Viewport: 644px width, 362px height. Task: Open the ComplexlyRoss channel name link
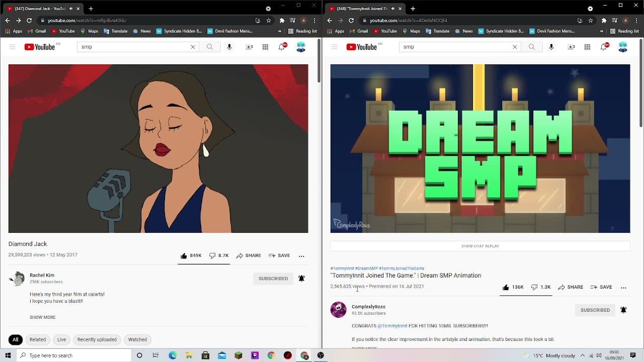point(368,307)
